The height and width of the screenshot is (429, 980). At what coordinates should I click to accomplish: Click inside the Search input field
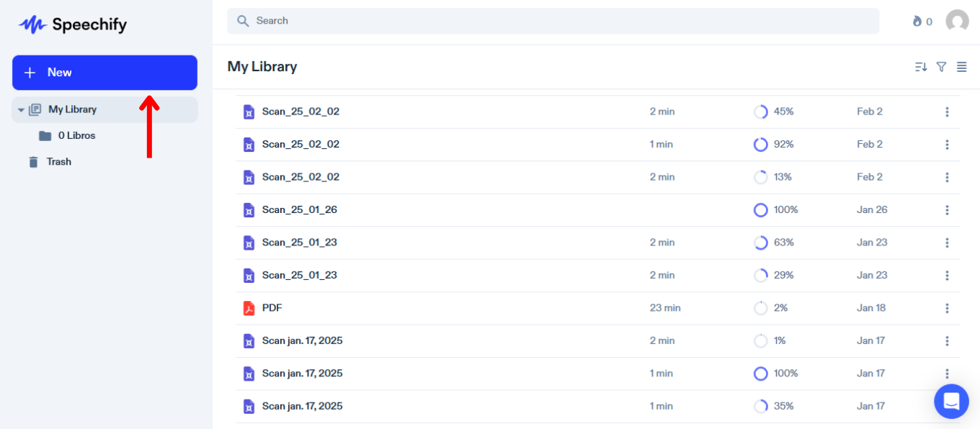(x=504, y=21)
